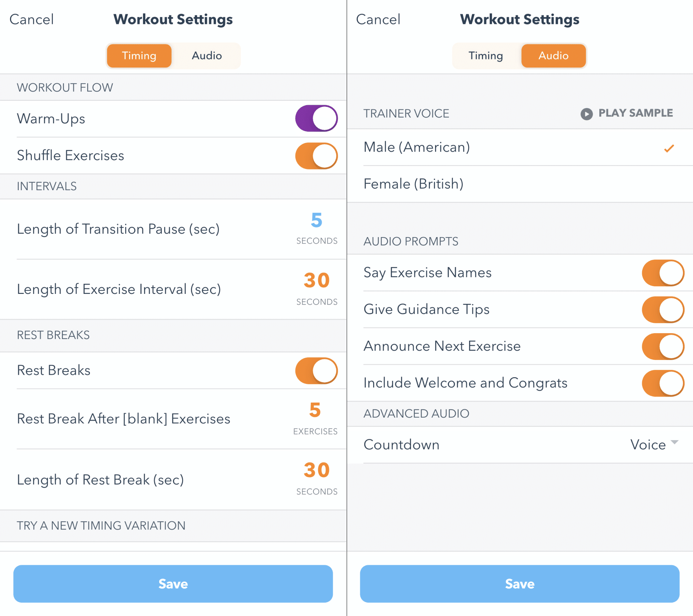This screenshot has height=616, width=693.
Task: Turn off Give Guidance Tips
Action: pos(663,310)
